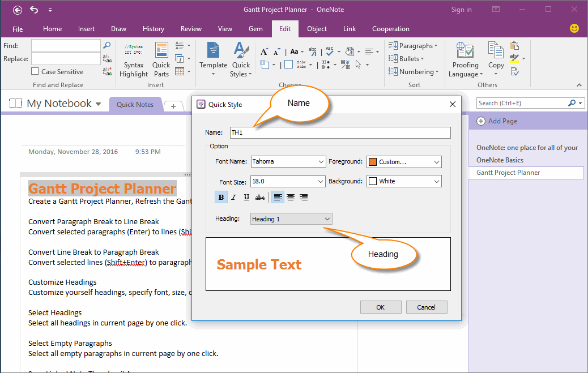Select align right in Quick Style dialog
Screen dimensions: 588x373
[x=304, y=197]
